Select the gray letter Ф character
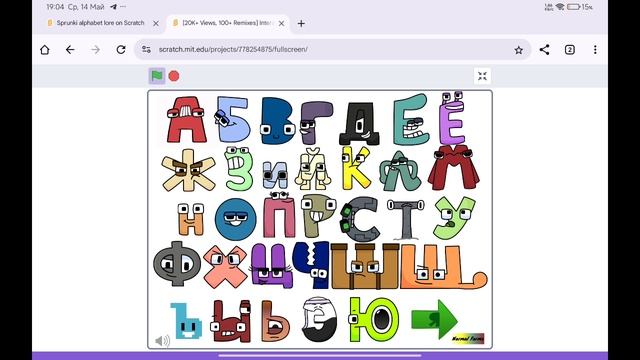This screenshot has height=360, width=640. [177, 263]
